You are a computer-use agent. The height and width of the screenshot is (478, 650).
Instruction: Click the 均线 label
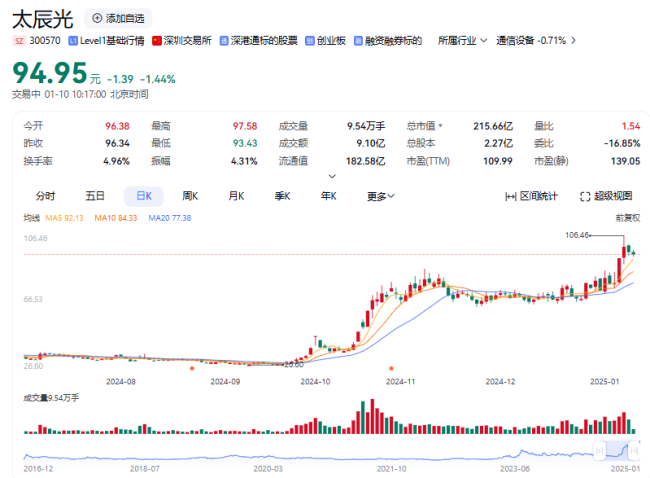click(32, 218)
